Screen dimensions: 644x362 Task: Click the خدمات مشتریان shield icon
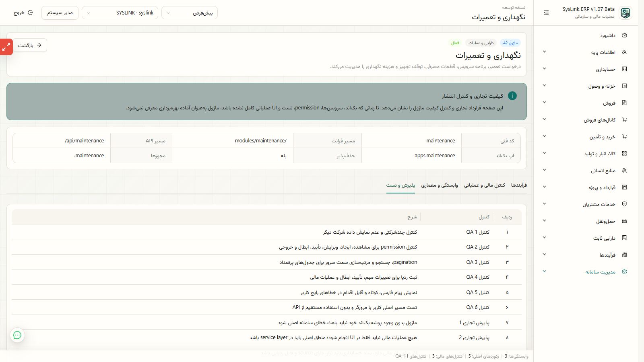(624, 204)
